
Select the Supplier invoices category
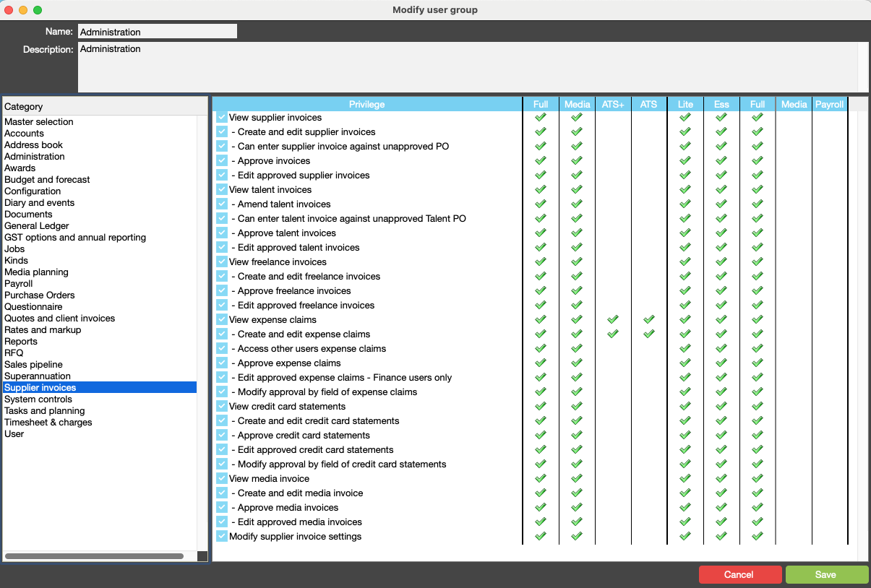(x=100, y=387)
